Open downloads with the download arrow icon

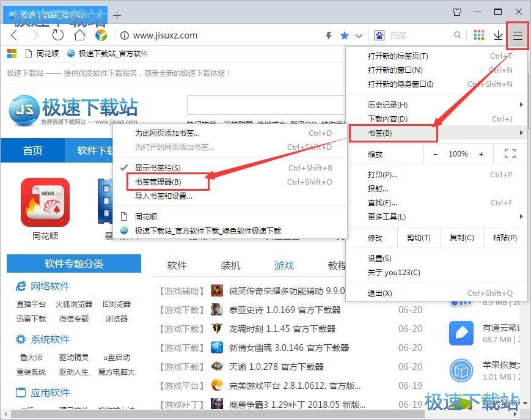[498, 35]
